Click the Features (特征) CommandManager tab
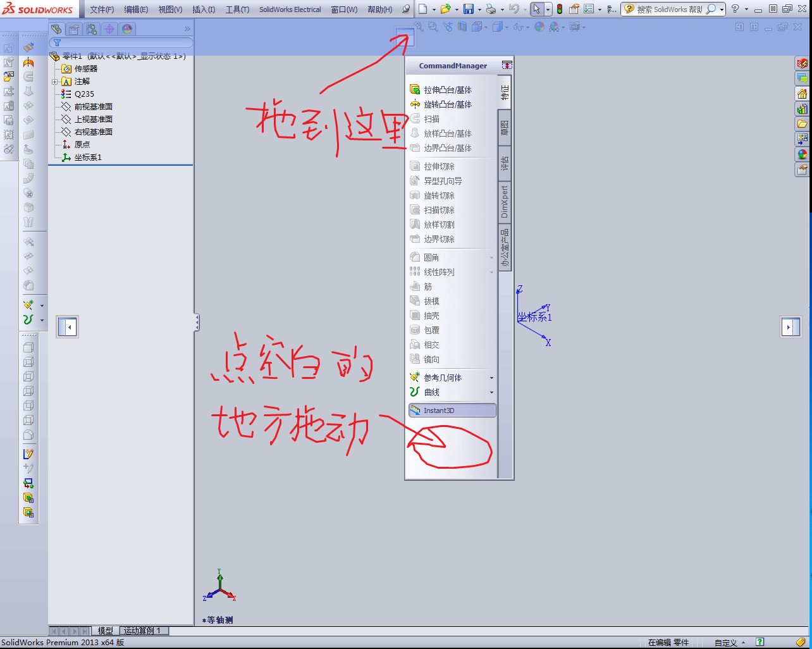812x649 pixels. [505, 92]
